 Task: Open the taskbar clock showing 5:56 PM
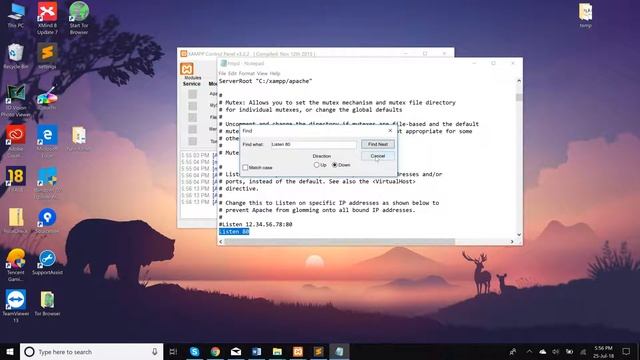pos(603,351)
